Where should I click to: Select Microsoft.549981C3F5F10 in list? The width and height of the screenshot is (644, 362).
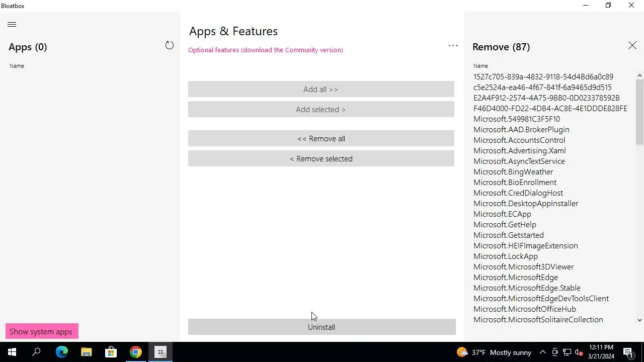516,119
